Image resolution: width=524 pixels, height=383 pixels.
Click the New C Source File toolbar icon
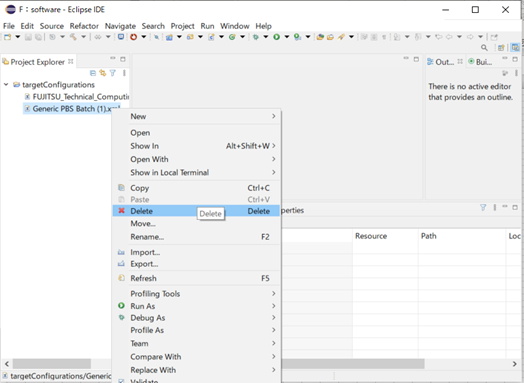pos(211,37)
